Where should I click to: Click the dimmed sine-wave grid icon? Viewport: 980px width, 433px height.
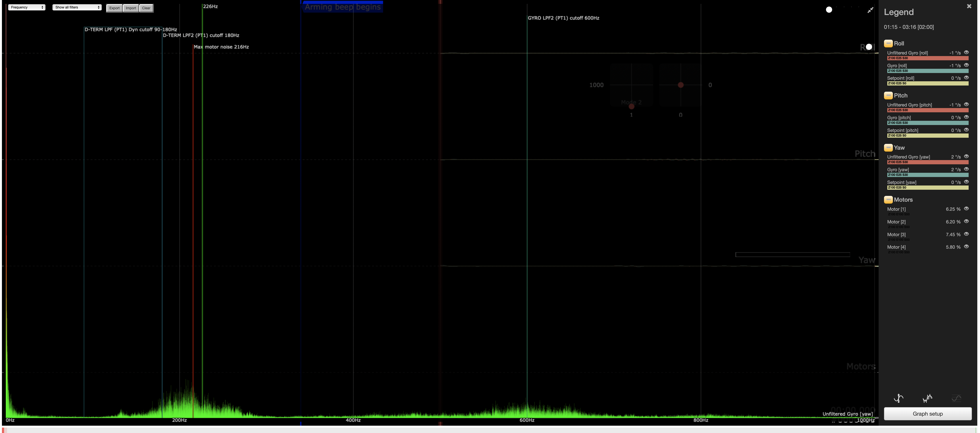956,398
